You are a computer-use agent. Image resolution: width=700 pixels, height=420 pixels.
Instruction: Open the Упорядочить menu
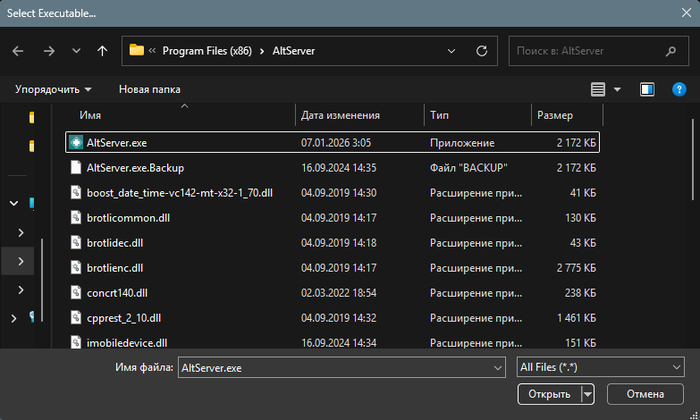click(x=53, y=89)
